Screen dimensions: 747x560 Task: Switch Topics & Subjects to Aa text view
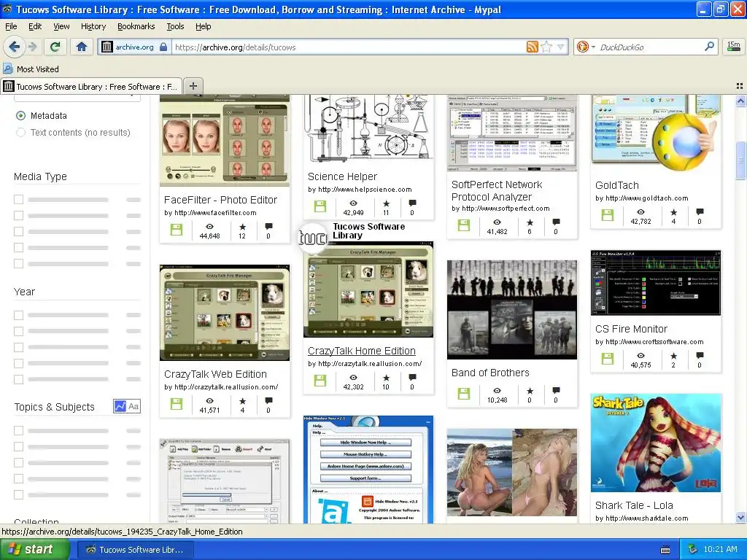[134, 406]
